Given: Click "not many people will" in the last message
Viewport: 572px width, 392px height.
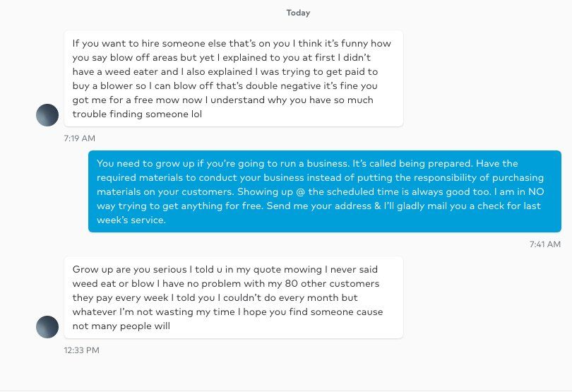Looking at the screenshot, I should click(121, 326).
